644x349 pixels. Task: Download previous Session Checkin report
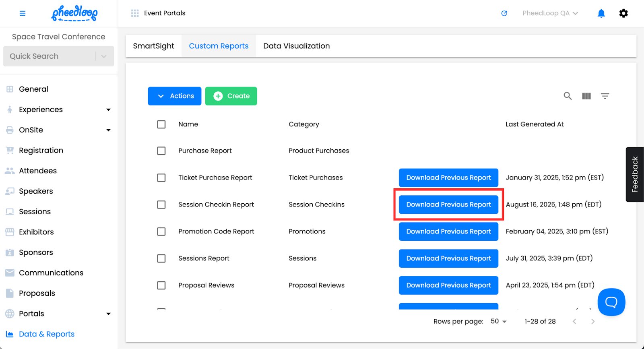(x=448, y=204)
